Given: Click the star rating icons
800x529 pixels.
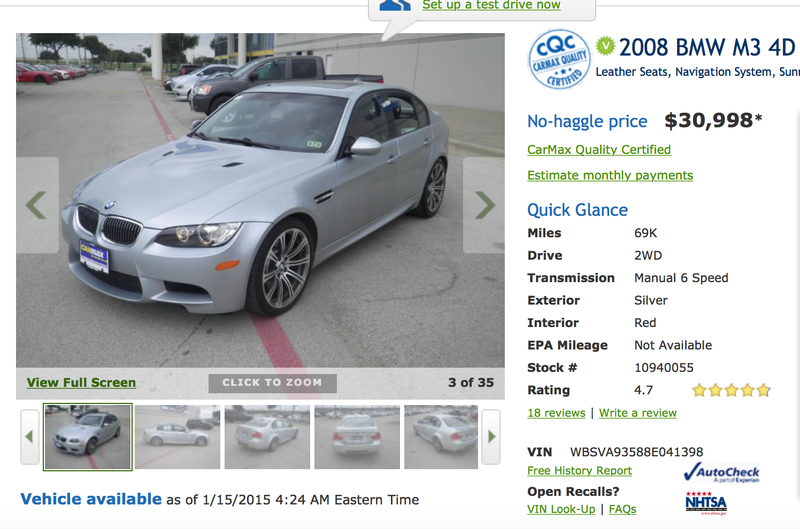Looking at the screenshot, I should (731, 390).
